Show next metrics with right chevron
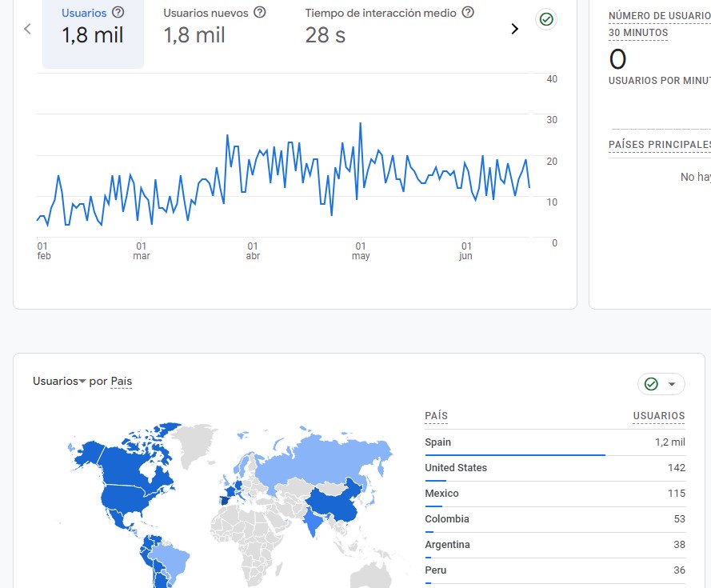Image resolution: width=711 pixels, height=588 pixels. click(x=515, y=29)
